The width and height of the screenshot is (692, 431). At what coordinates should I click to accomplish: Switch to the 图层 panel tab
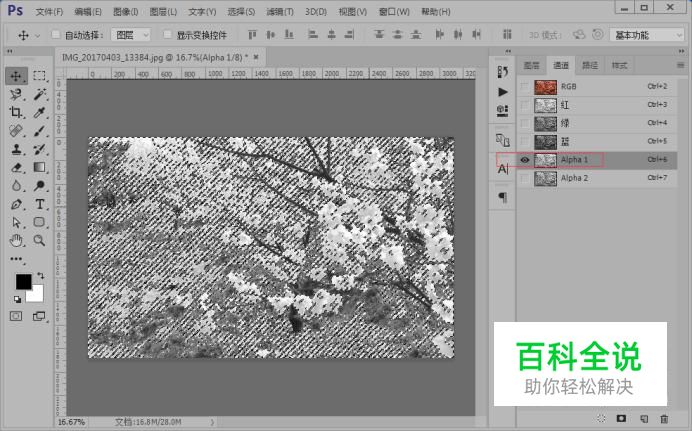coord(532,65)
